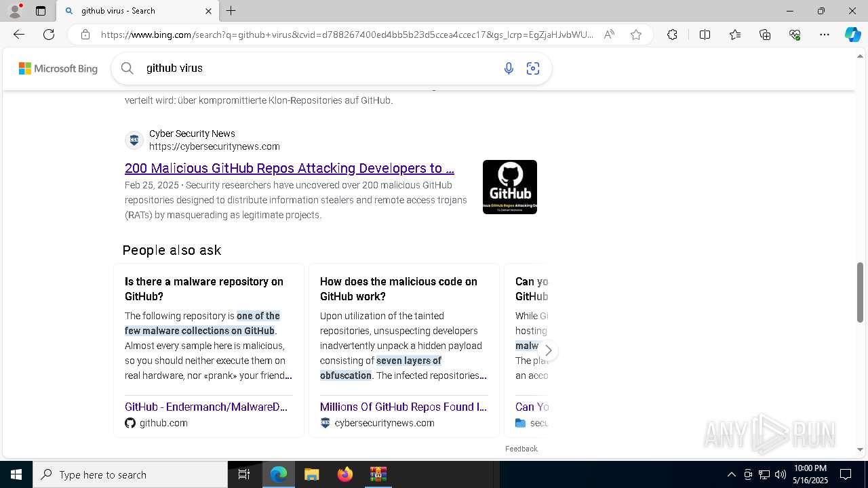This screenshot has height=488, width=868.
Task: Click the Feedback link below cards
Action: 521,449
